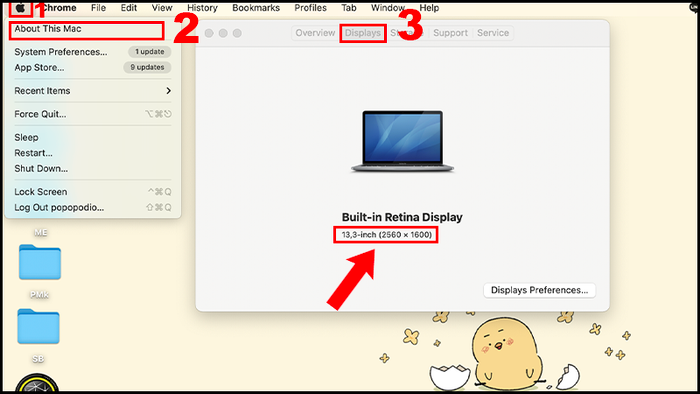Minimize the About This Mac window
This screenshot has height=394, width=700.
[x=223, y=33]
